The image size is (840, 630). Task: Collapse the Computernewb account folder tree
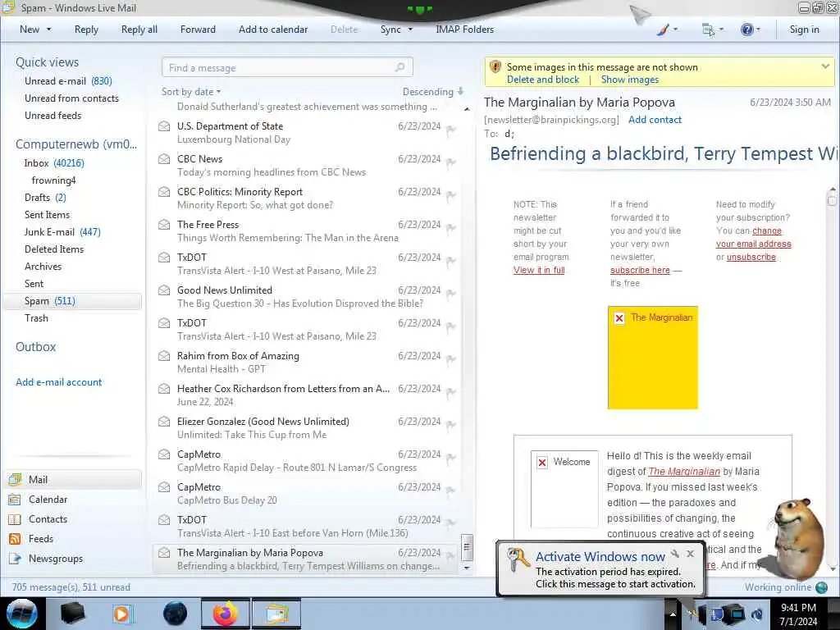(76, 144)
